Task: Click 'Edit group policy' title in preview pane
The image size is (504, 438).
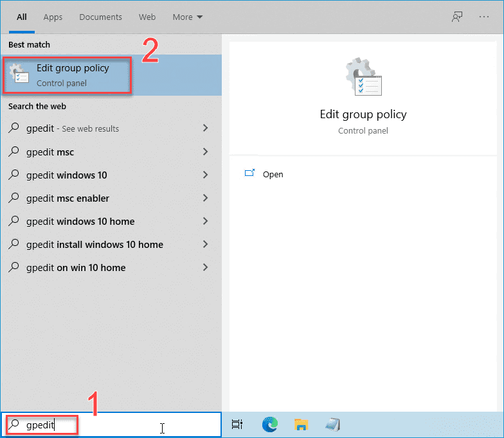Action: tap(363, 114)
